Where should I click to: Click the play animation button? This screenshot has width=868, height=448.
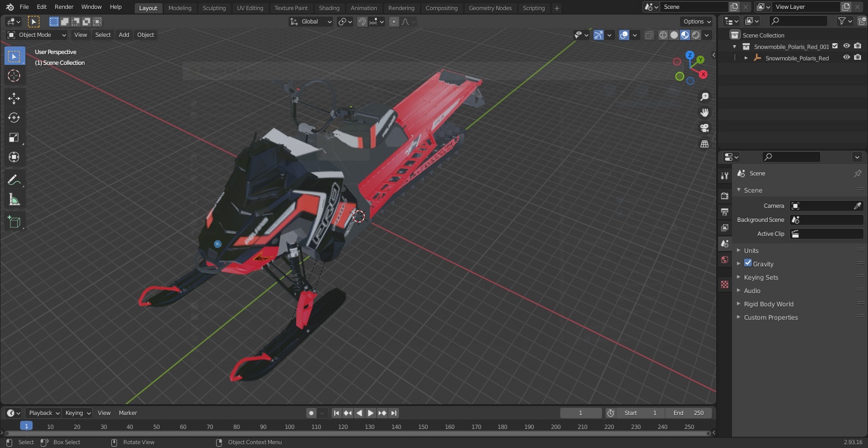tap(370, 413)
